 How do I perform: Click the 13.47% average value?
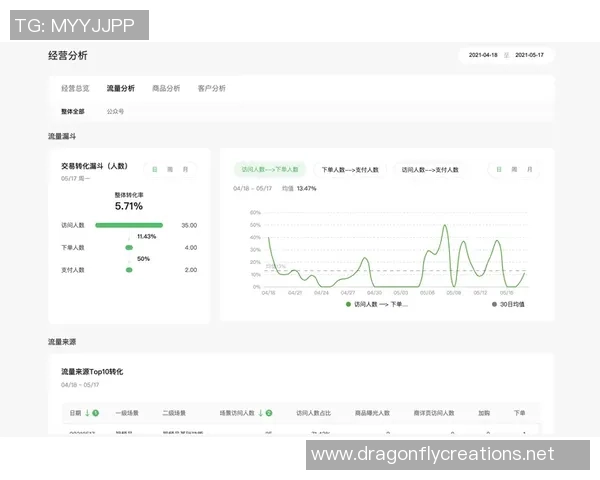click(307, 188)
